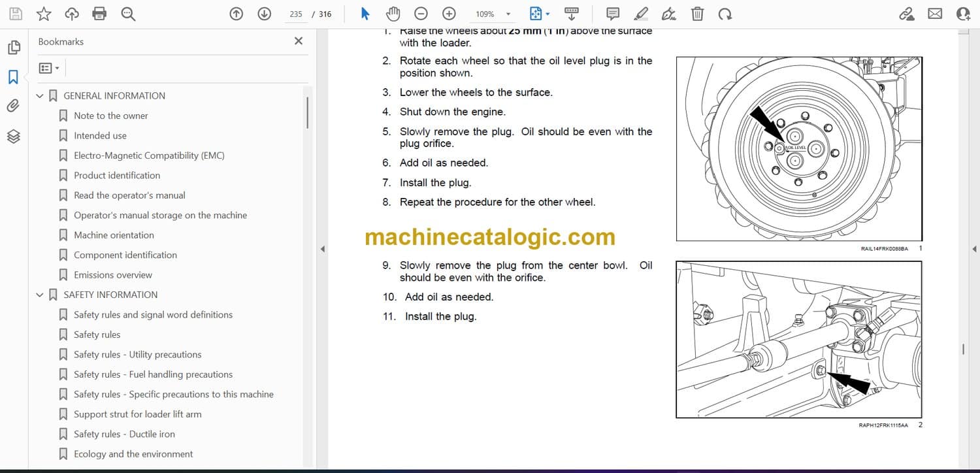Open the SAFETY INFORMATION bookmark
980x473 pixels.
(110, 295)
